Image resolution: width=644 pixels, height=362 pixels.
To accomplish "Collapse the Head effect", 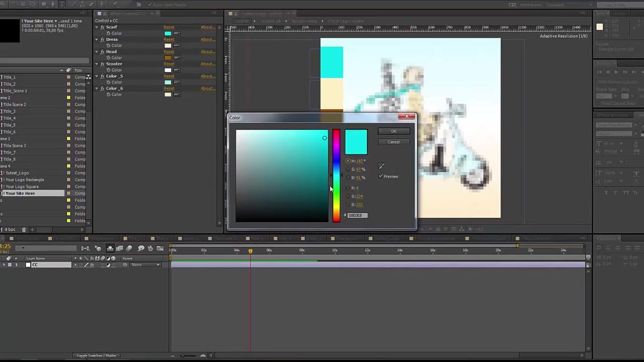I will [97, 52].
